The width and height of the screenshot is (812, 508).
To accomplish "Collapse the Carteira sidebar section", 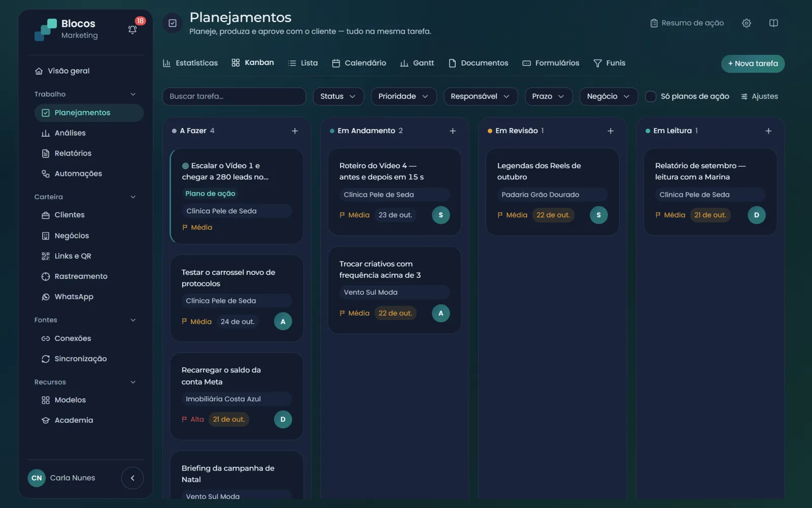I will [133, 197].
